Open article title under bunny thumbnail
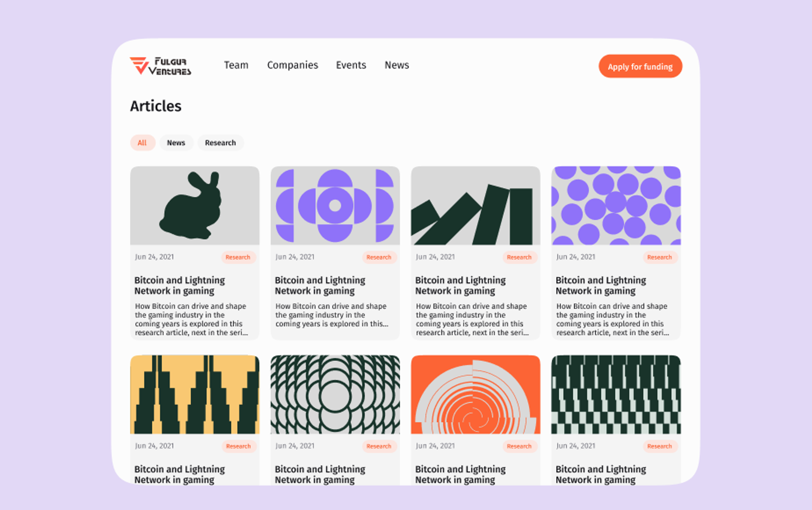Screen dimensions: 812x510 point(180,286)
